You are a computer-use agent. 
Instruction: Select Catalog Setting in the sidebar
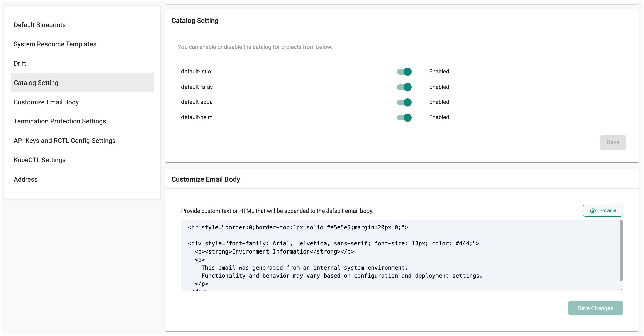tap(36, 83)
